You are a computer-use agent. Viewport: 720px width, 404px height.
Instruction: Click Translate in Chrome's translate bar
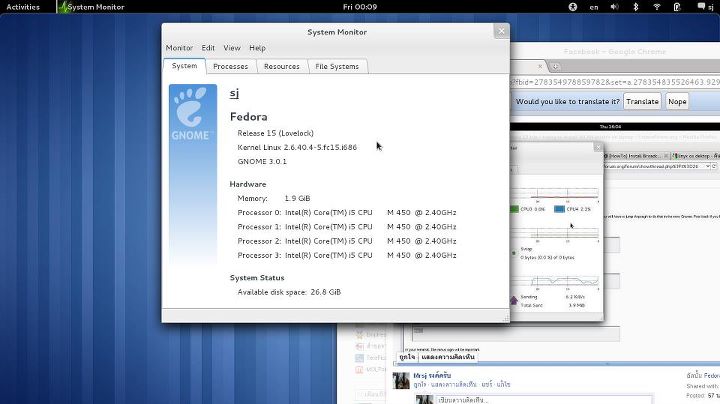(x=642, y=101)
